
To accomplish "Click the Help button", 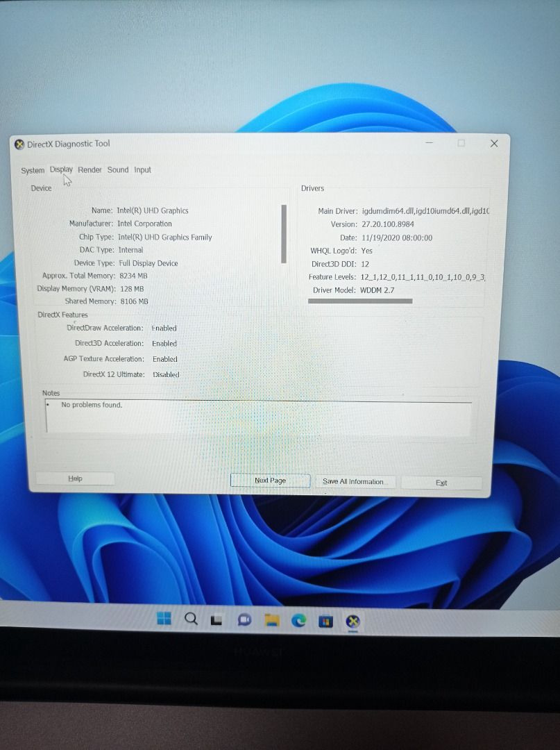I will [x=75, y=478].
